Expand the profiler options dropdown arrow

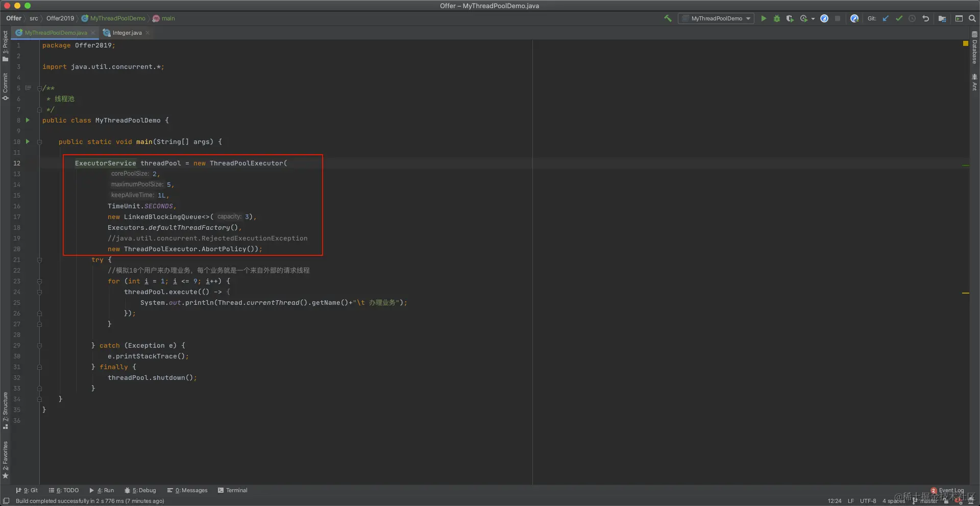tap(813, 19)
